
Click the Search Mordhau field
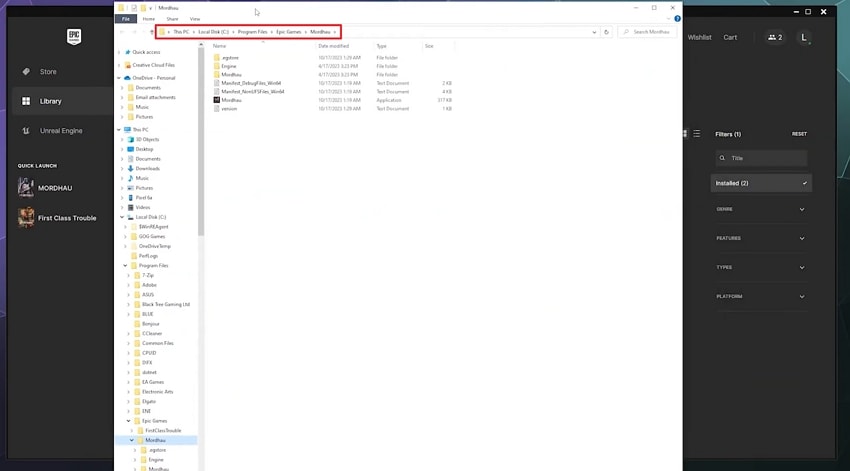(x=648, y=32)
